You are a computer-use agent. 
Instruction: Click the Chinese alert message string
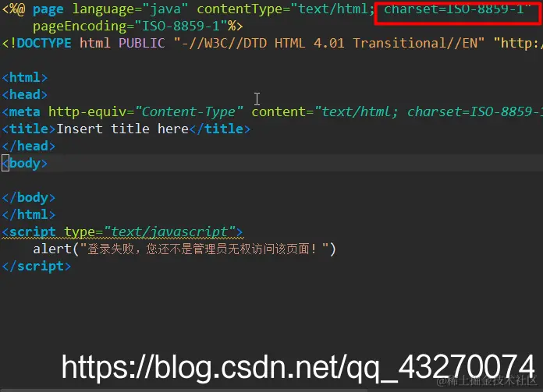click(x=204, y=249)
